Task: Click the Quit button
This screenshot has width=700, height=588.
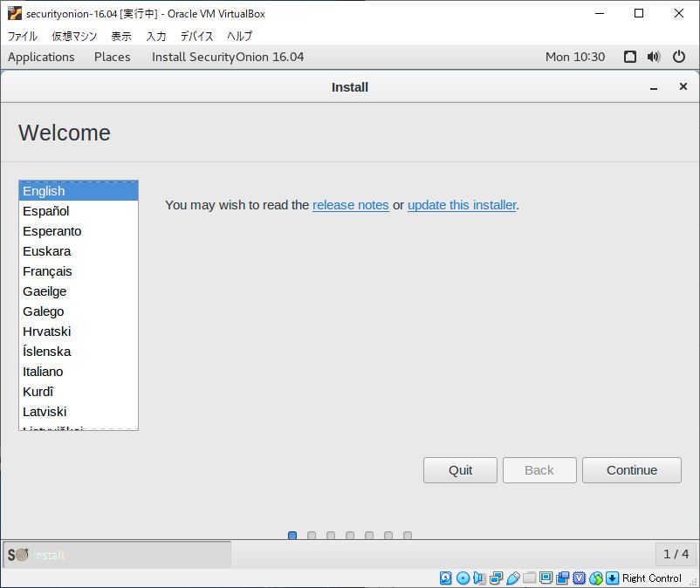Action: click(x=460, y=470)
